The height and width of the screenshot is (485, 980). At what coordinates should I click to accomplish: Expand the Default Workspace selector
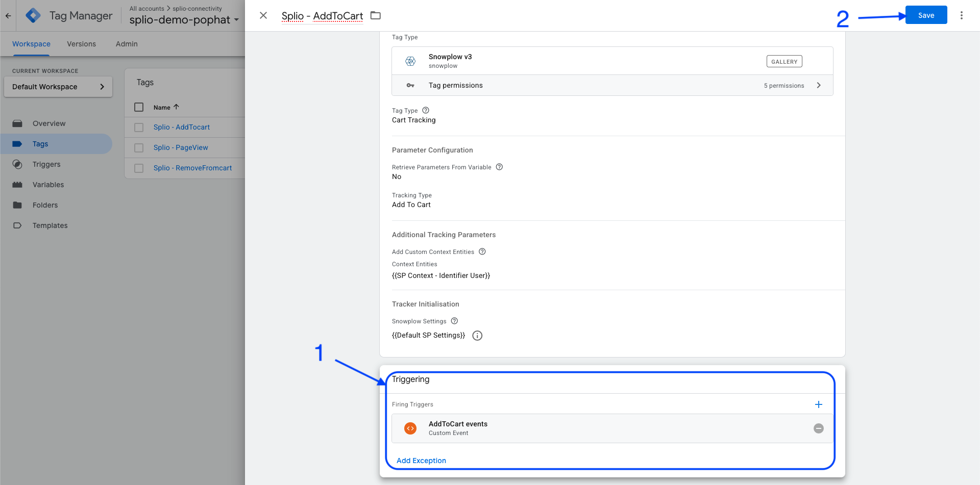click(58, 87)
